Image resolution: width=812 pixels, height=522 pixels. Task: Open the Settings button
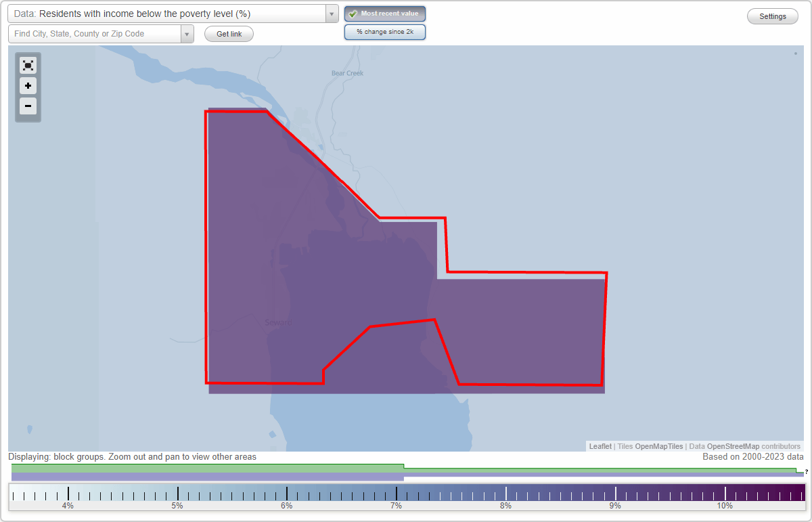[773, 17]
